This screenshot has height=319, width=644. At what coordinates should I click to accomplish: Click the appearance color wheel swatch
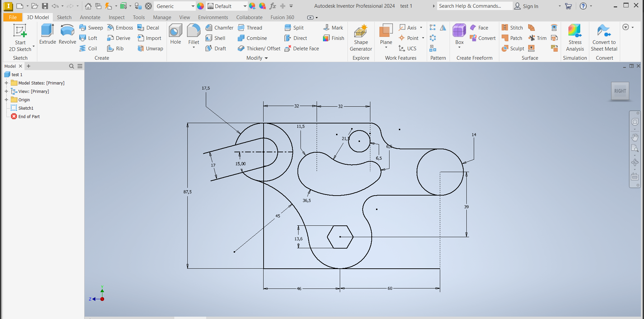tap(200, 6)
